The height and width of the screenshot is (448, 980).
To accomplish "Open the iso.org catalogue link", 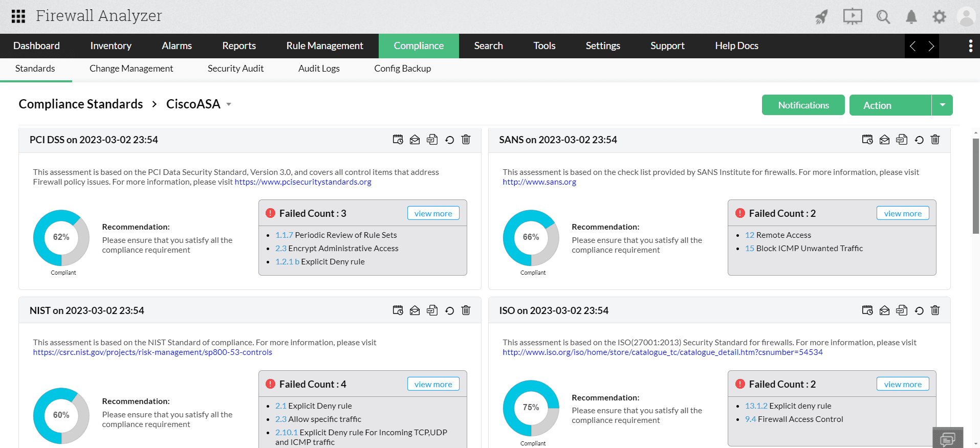I will [x=663, y=352].
